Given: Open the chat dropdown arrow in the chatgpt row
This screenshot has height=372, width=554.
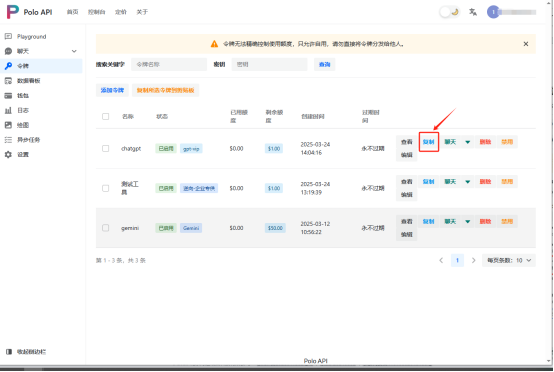Looking at the screenshot, I should click(467, 142).
